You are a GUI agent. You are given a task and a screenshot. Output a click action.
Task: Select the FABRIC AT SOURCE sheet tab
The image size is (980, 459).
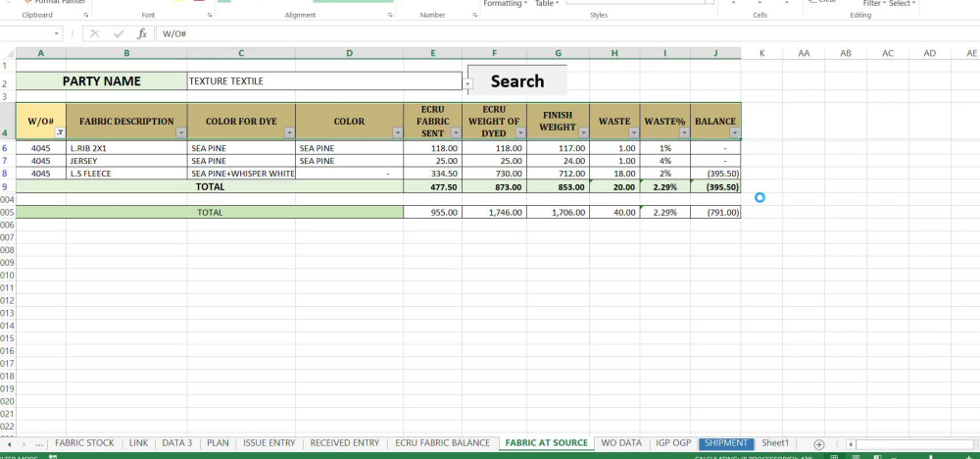(x=546, y=442)
